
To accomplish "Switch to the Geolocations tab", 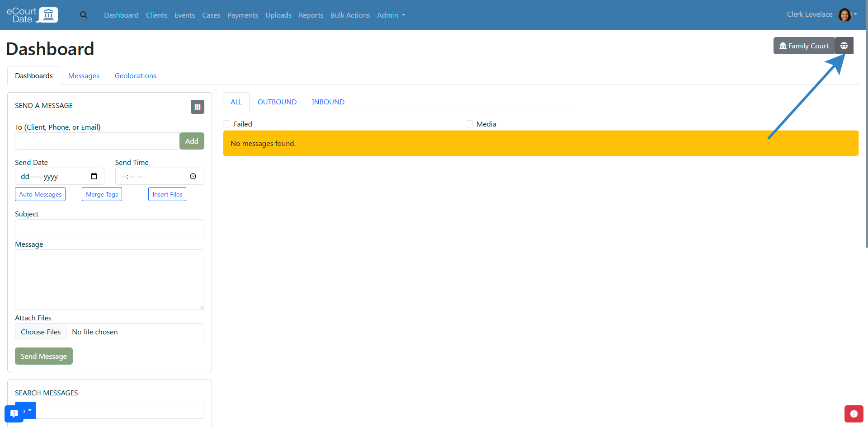I will (x=135, y=75).
